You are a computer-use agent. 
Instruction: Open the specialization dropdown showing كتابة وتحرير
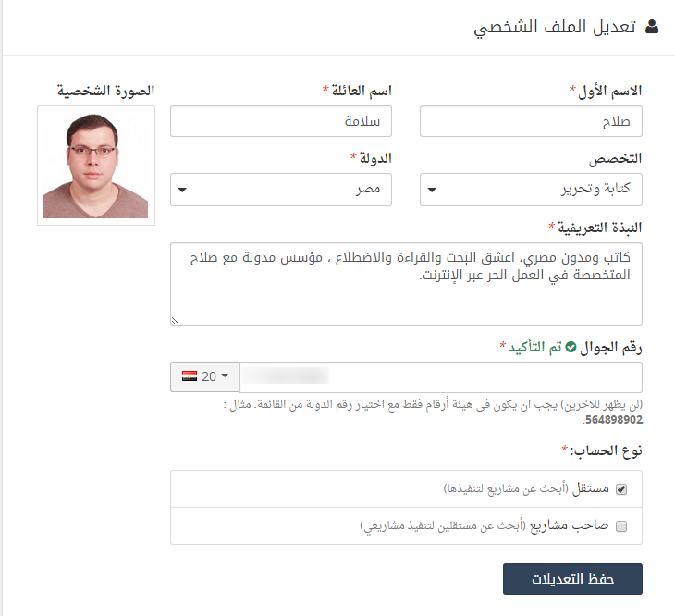pyautogui.click(x=531, y=190)
